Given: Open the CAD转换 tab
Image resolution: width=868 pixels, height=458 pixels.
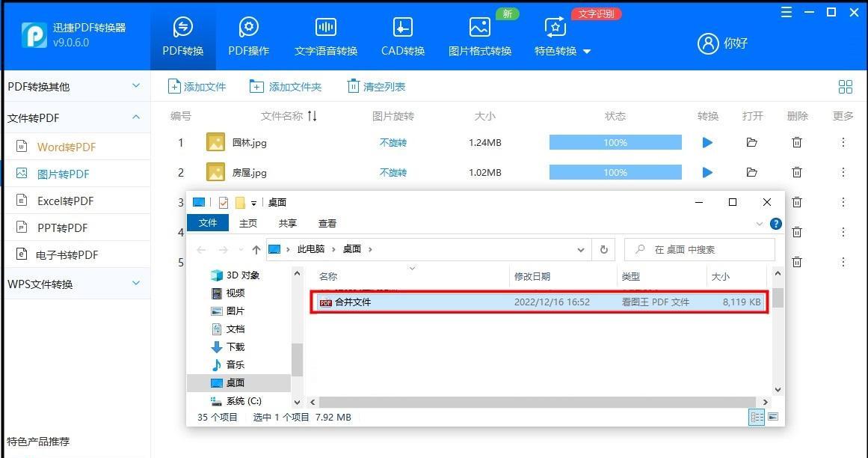Looking at the screenshot, I should coord(402,36).
